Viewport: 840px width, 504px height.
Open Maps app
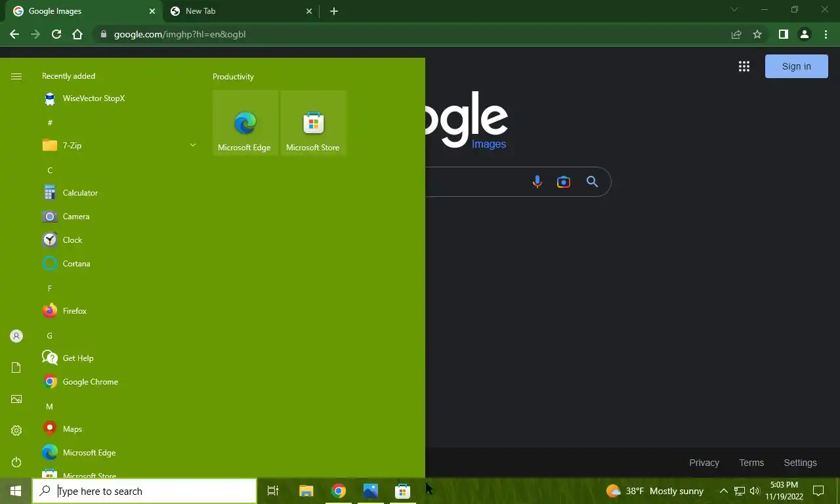118,429
